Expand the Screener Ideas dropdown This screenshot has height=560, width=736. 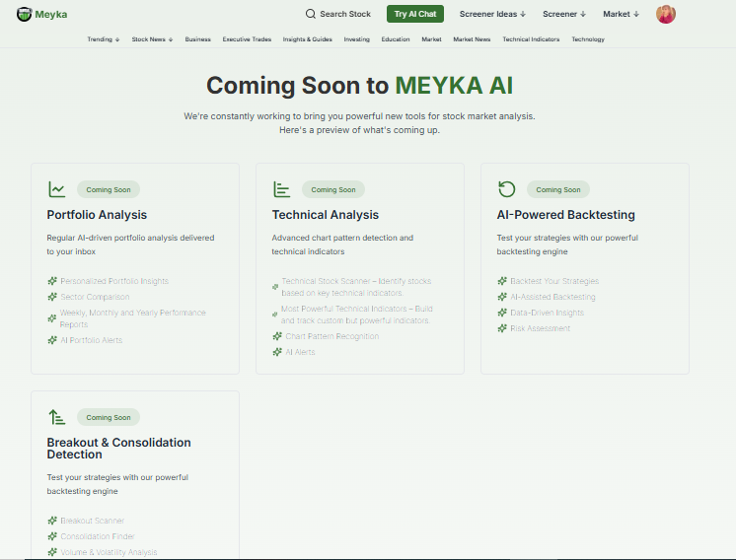coord(492,14)
